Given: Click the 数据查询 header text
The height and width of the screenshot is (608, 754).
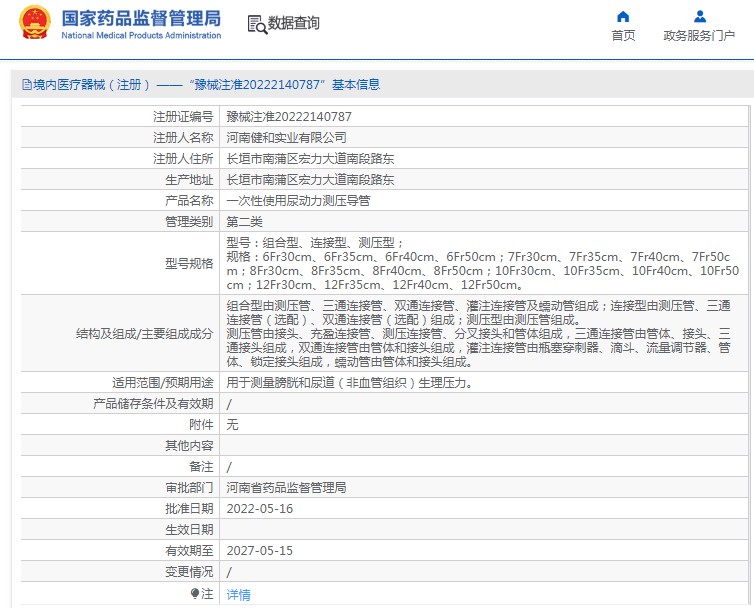Looking at the screenshot, I should [x=293, y=23].
